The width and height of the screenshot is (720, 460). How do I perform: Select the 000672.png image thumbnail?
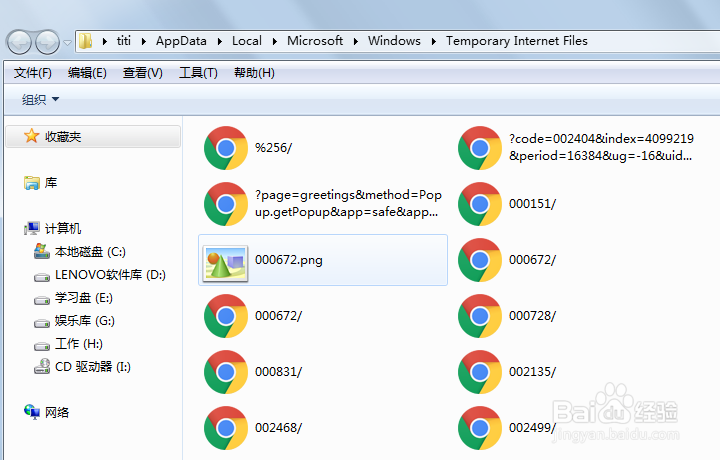[x=225, y=263]
